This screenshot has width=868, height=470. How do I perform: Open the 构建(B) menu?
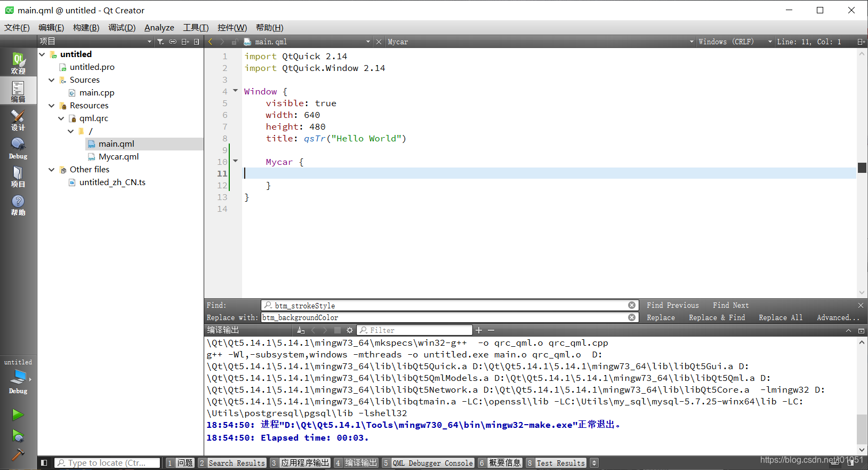[x=86, y=27]
